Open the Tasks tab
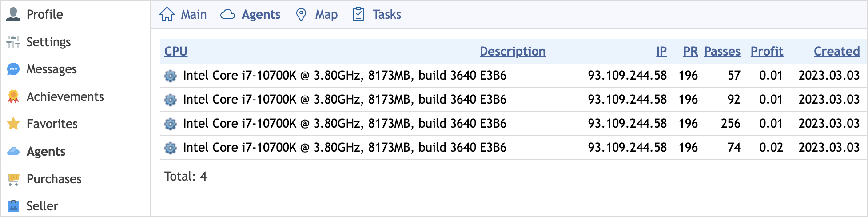The height and width of the screenshot is (217, 868). click(x=377, y=14)
